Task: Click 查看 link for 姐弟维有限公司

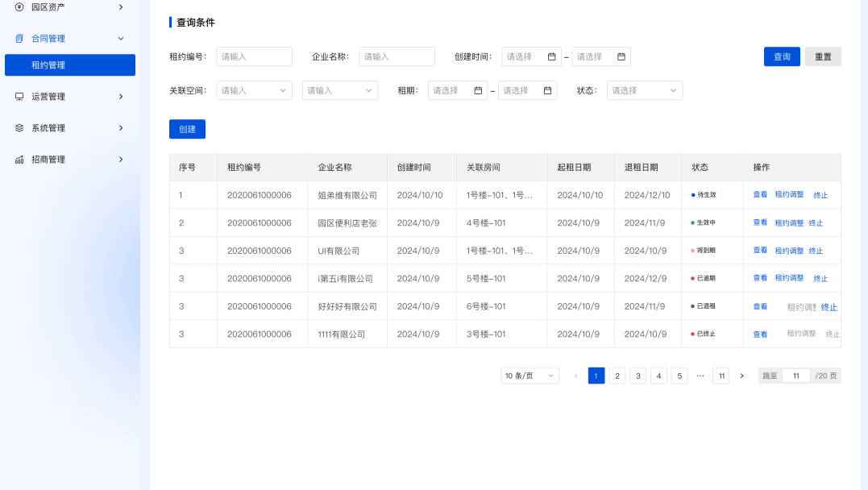Action: pyautogui.click(x=760, y=195)
